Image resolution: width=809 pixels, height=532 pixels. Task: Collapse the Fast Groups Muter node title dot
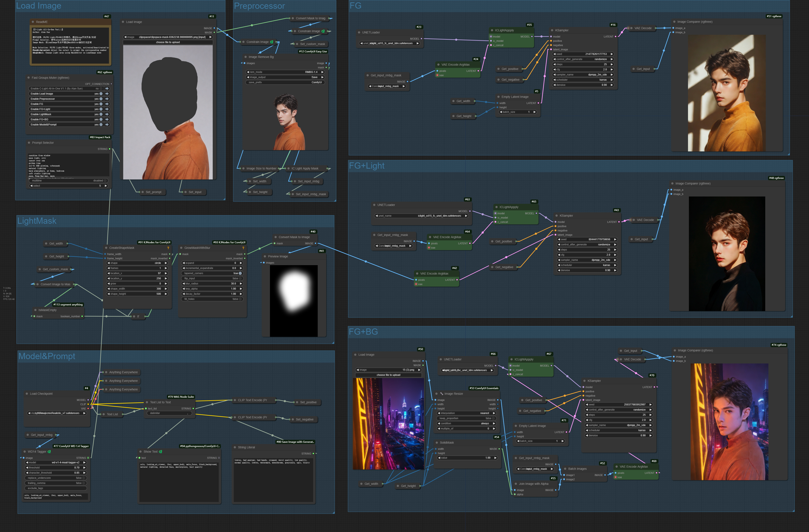click(x=29, y=77)
